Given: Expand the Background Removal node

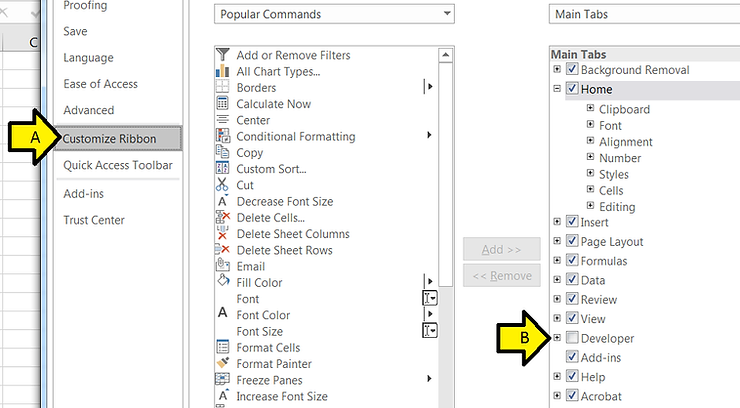Looking at the screenshot, I should (x=557, y=69).
